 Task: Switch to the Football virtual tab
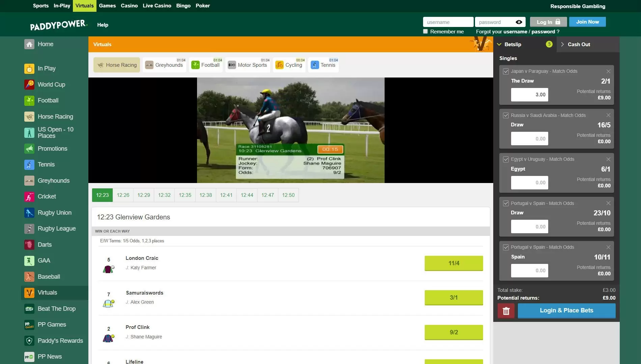coord(206,65)
